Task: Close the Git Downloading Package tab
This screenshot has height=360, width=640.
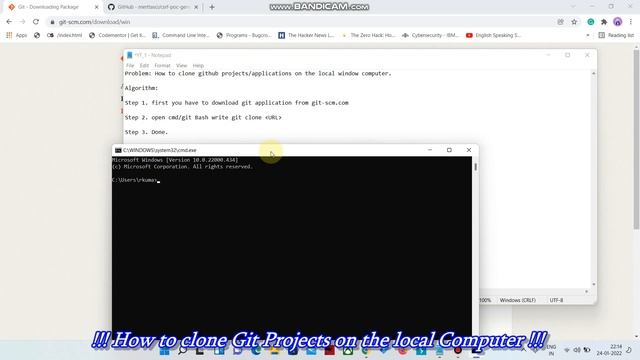Action: [x=96, y=7]
